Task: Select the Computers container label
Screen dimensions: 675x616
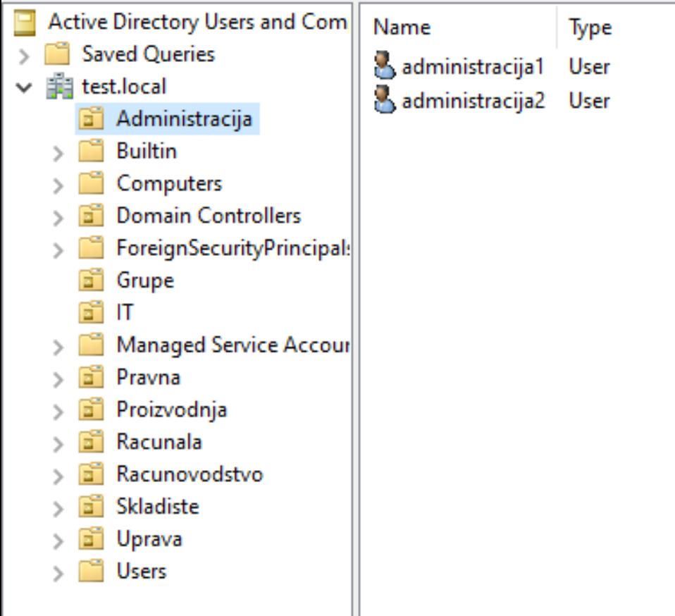Action: [169, 184]
